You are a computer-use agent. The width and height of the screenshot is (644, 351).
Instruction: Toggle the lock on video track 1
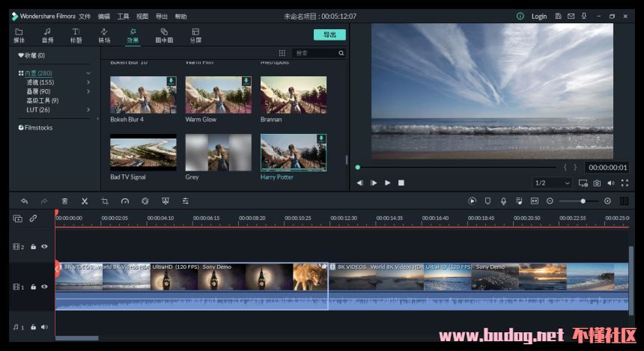[x=33, y=287]
